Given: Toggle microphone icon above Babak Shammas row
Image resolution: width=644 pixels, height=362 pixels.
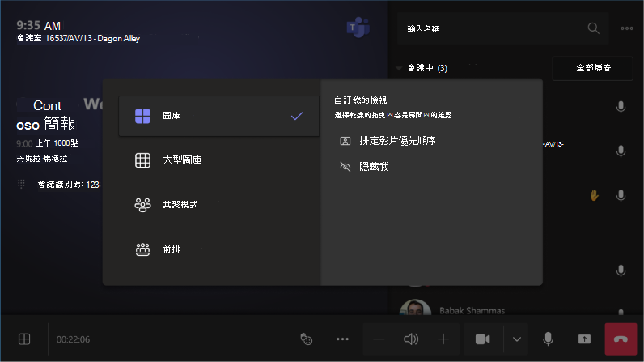Looking at the screenshot, I should tap(621, 270).
